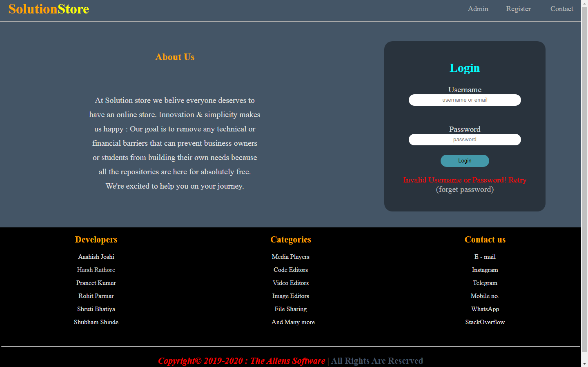This screenshot has height=367, width=588.
Task: Select the Video Editors category
Action: [x=290, y=283]
